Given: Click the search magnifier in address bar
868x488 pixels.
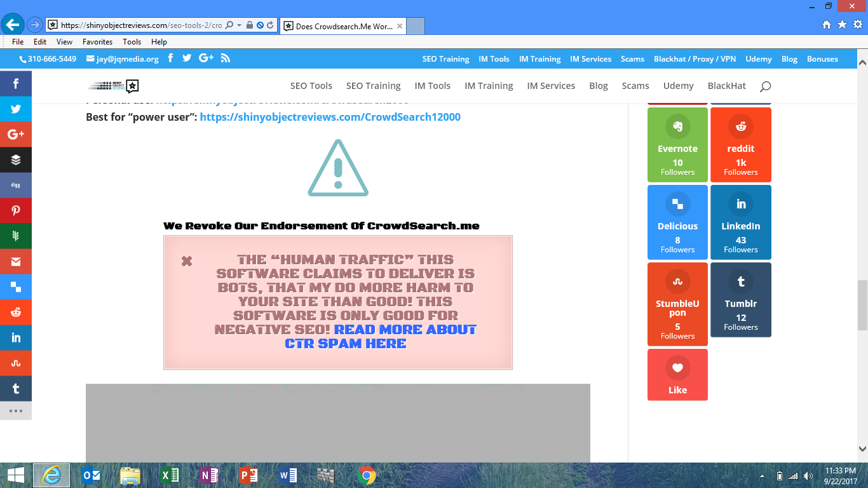Looking at the screenshot, I should 229,25.
